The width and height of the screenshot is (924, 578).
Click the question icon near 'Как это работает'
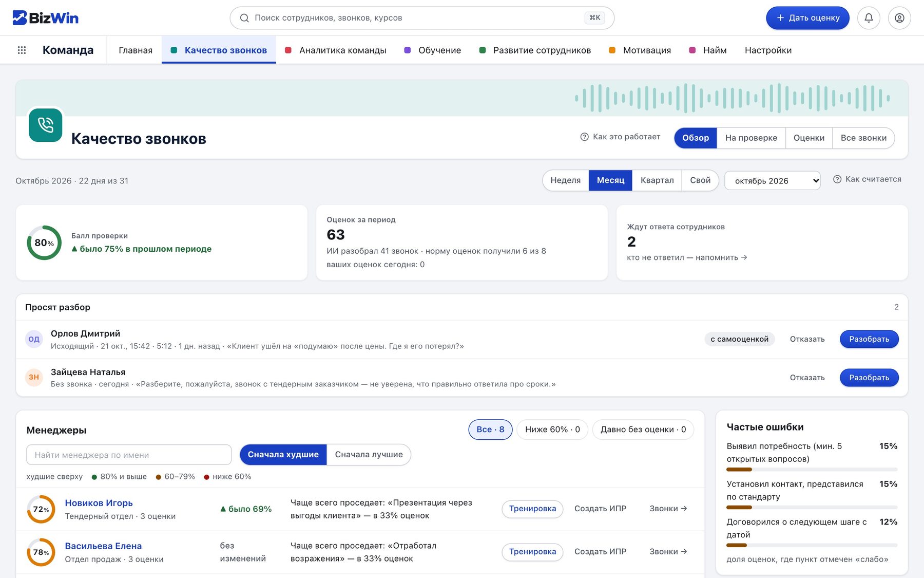click(584, 137)
